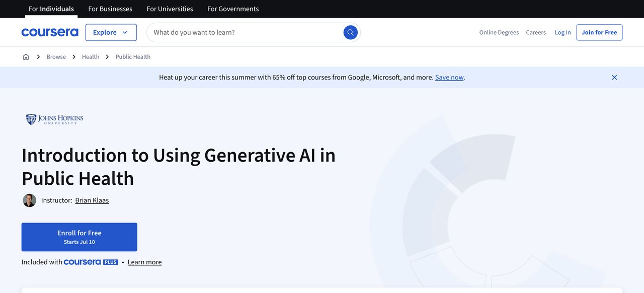
Task: Click the Coursera logo
Action: coord(50,32)
